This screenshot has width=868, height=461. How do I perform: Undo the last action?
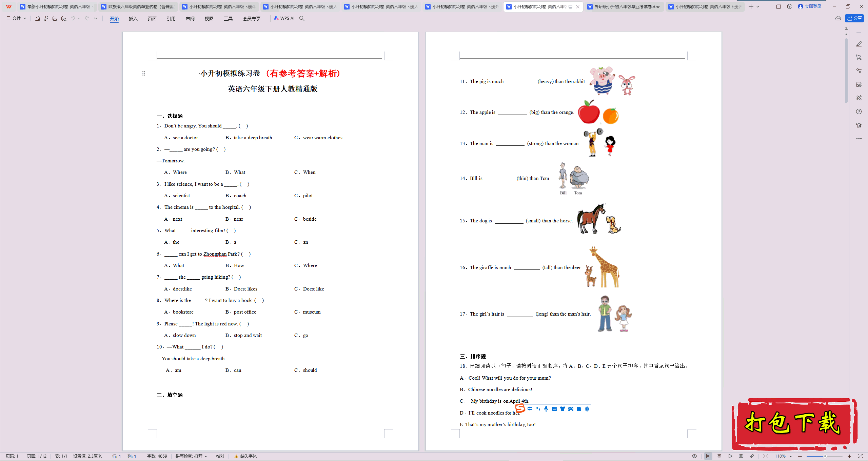(x=73, y=18)
